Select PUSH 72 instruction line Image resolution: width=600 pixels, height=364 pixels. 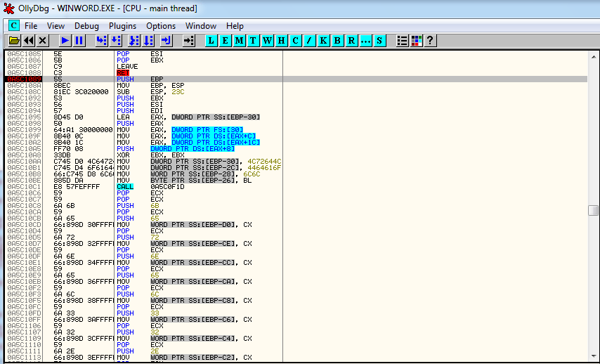pos(297,238)
